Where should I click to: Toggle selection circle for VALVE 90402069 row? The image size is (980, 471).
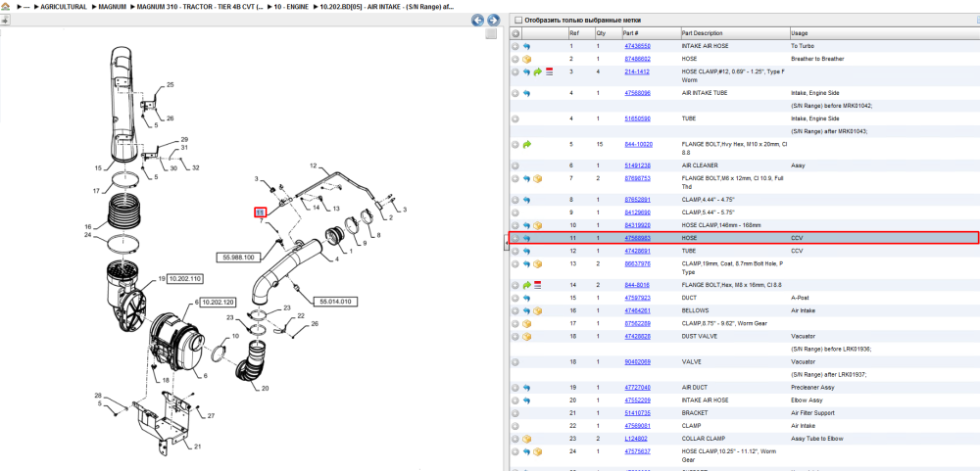[515, 362]
